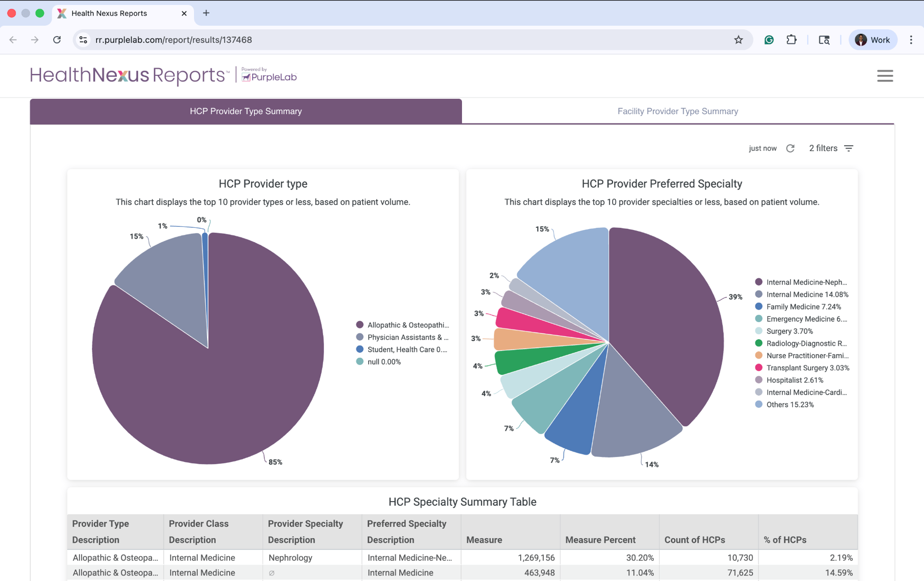
Task: Open the hamburger menu icon
Action: (x=885, y=76)
